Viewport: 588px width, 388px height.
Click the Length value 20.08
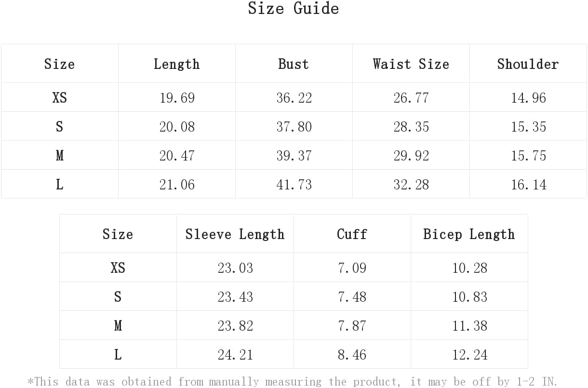coord(177,127)
